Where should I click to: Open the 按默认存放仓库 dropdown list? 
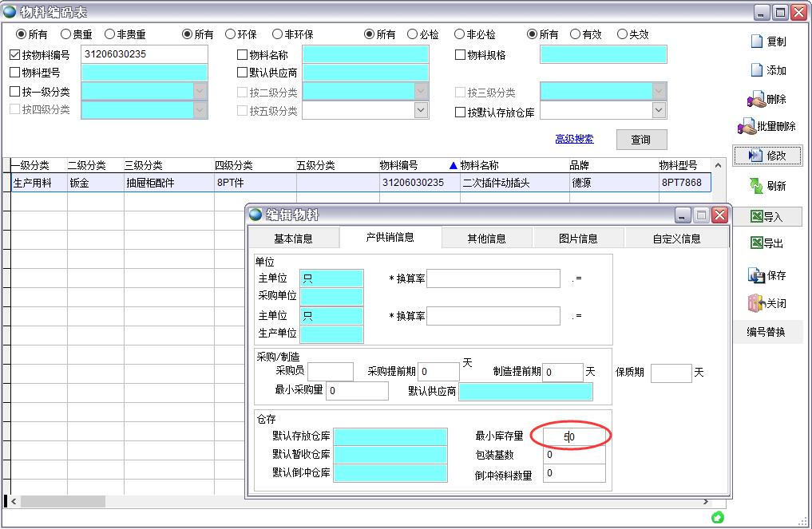(x=659, y=111)
